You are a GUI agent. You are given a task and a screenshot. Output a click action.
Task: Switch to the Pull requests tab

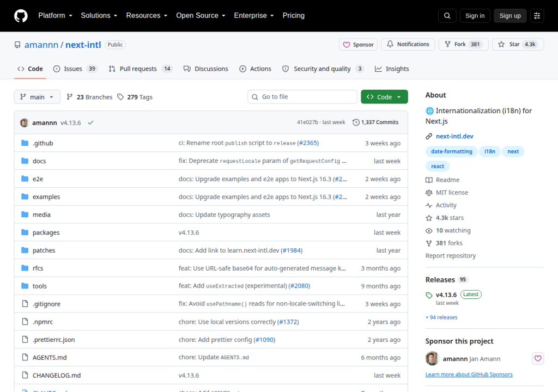click(141, 69)
